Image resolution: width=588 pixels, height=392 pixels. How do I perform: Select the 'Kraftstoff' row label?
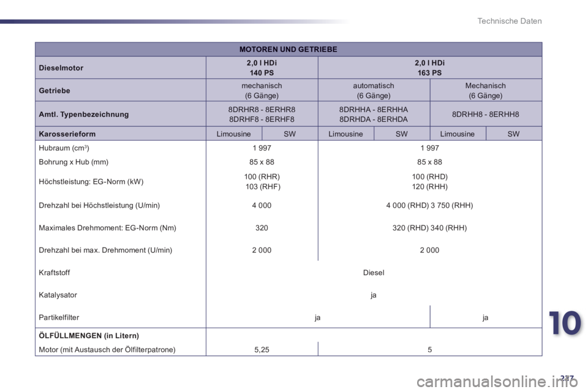(55, 273)
